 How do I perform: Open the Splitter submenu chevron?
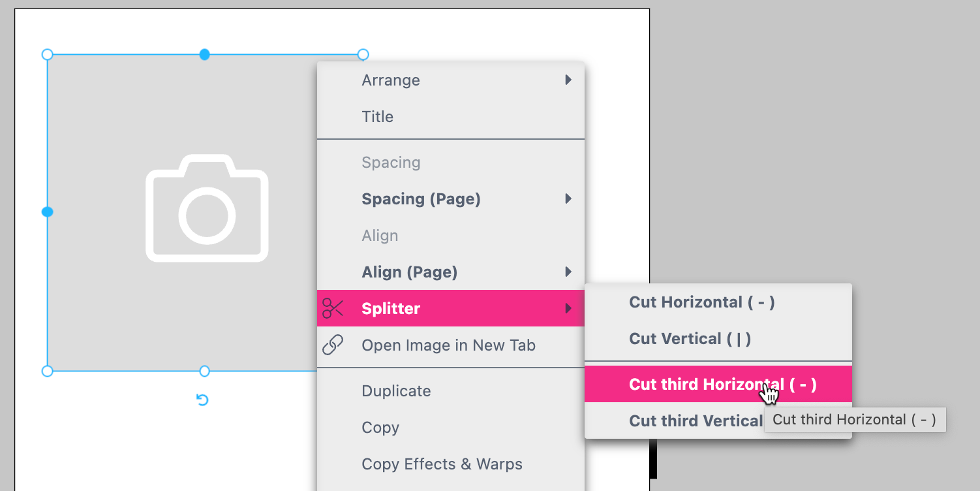(568, 308)
